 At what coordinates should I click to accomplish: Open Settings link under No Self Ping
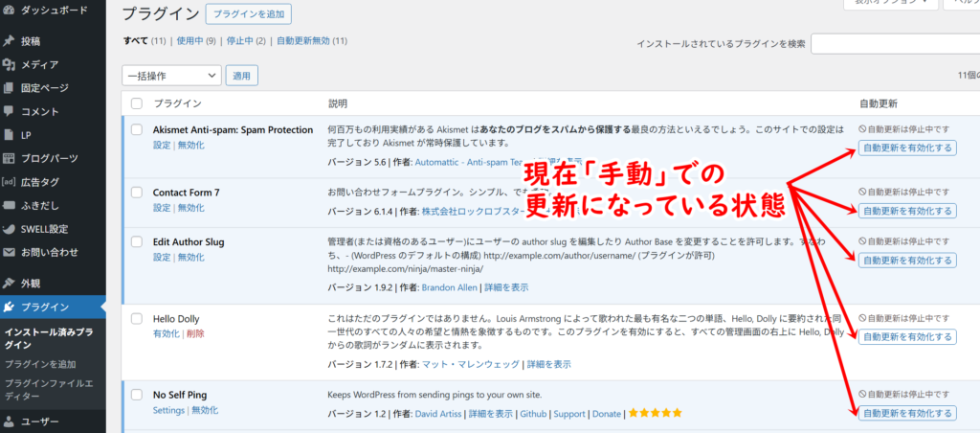168,410
